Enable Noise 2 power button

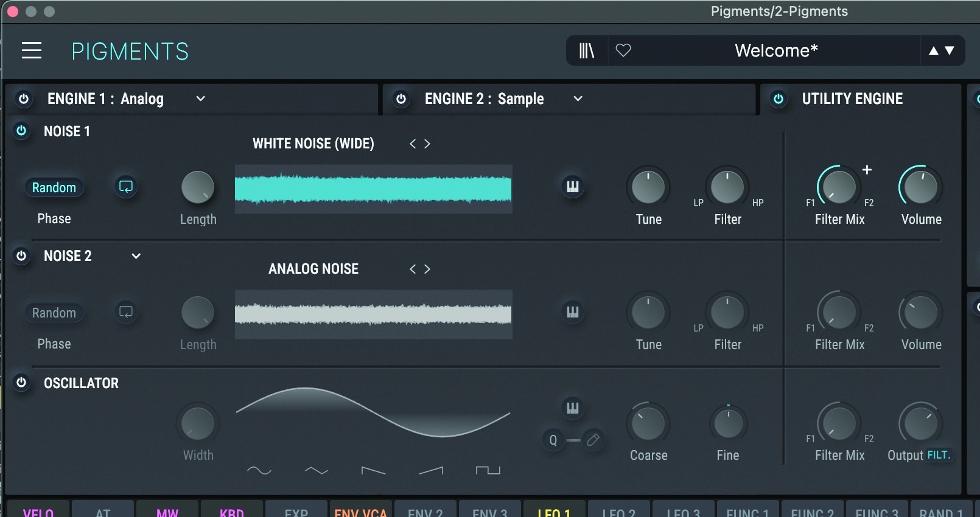tap(21, 256)
